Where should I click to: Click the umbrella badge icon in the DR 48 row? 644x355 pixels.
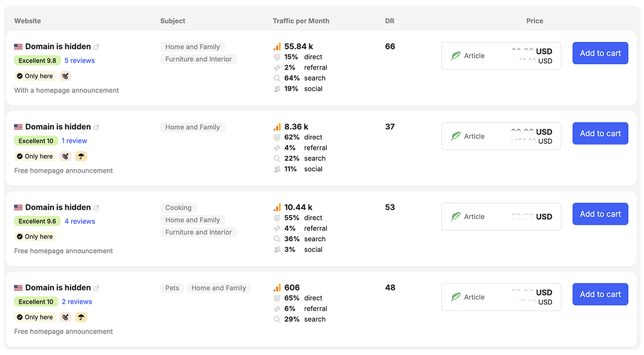[81, 317]
